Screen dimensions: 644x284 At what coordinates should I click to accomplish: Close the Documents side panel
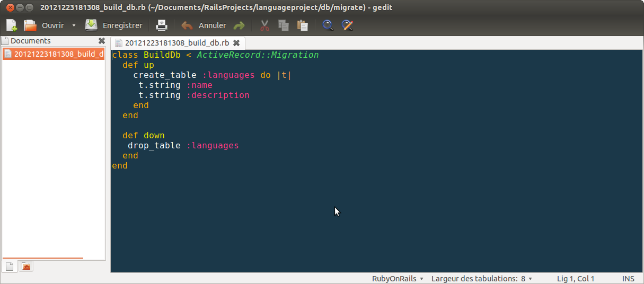102,41
